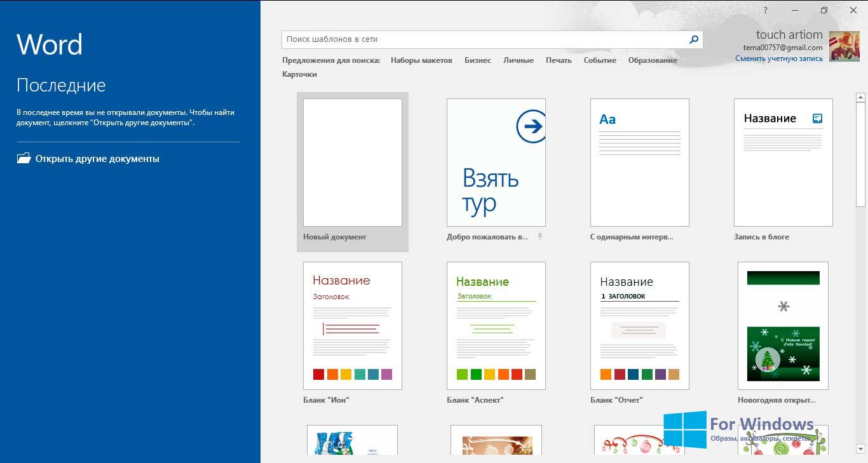Open the "Событие" suggestion
This screenshot has height=463, width=868.
(x=600, y=60)
